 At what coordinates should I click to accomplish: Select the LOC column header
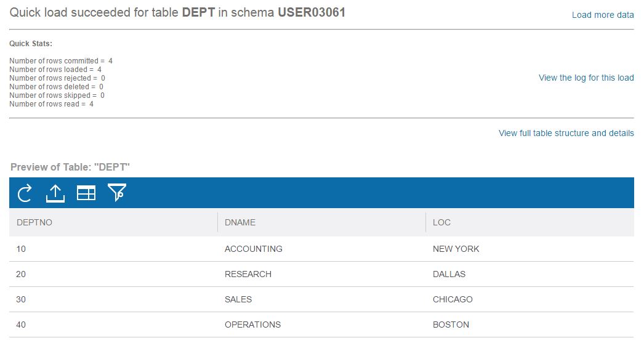click(442, 222)
